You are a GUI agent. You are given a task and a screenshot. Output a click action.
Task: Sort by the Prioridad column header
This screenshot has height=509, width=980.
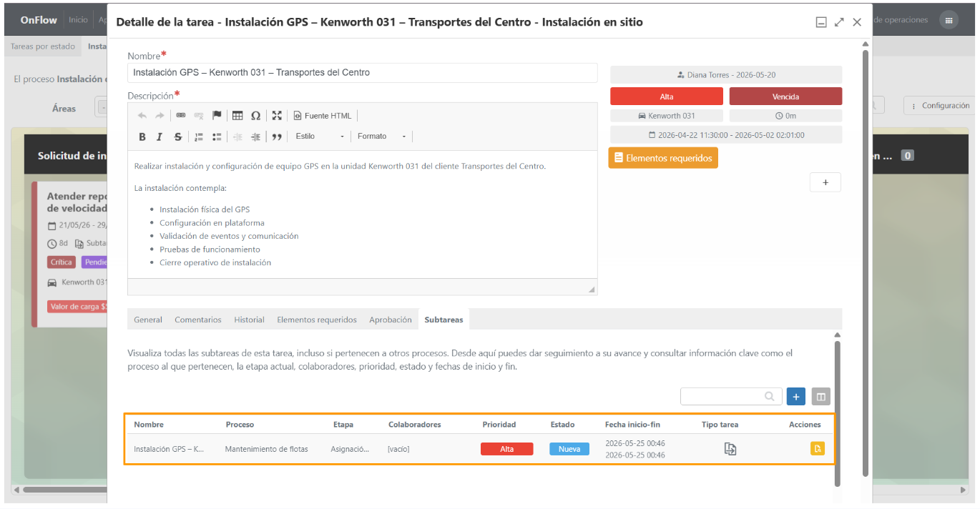click(499, 425)
